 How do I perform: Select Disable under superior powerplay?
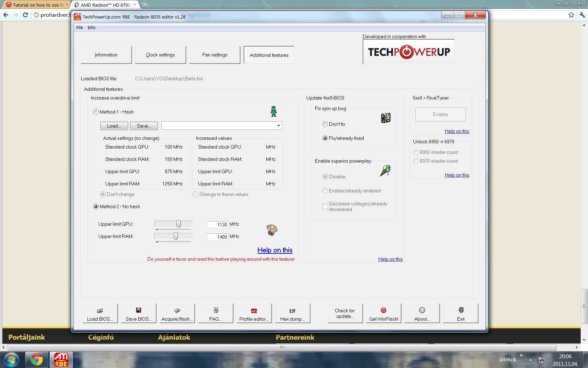(x=334, y=177)
